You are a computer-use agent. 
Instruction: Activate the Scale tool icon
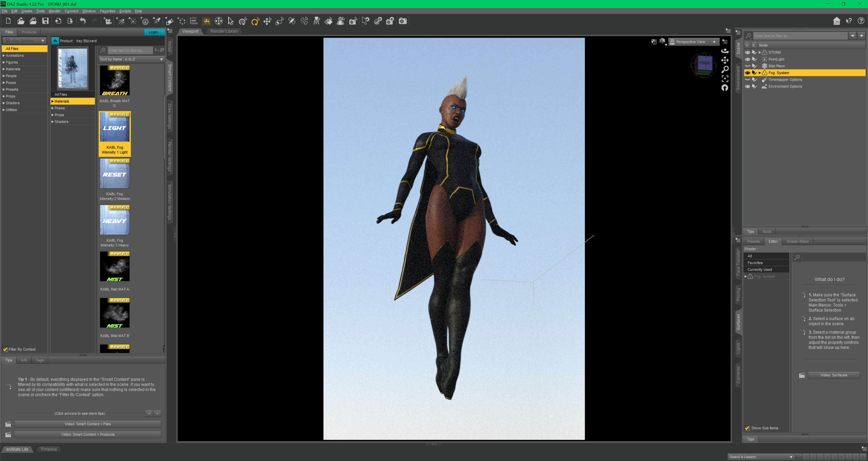click(279, 21)
